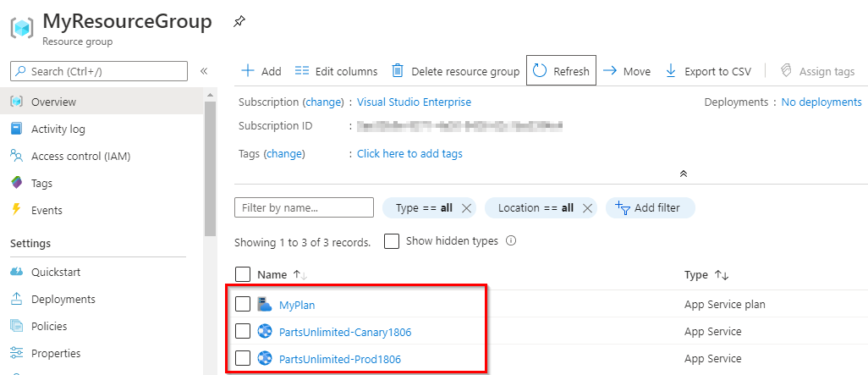Screen dimensions: 868x375
Task: Click the Properties sliders icon
Action: point(17,353)
